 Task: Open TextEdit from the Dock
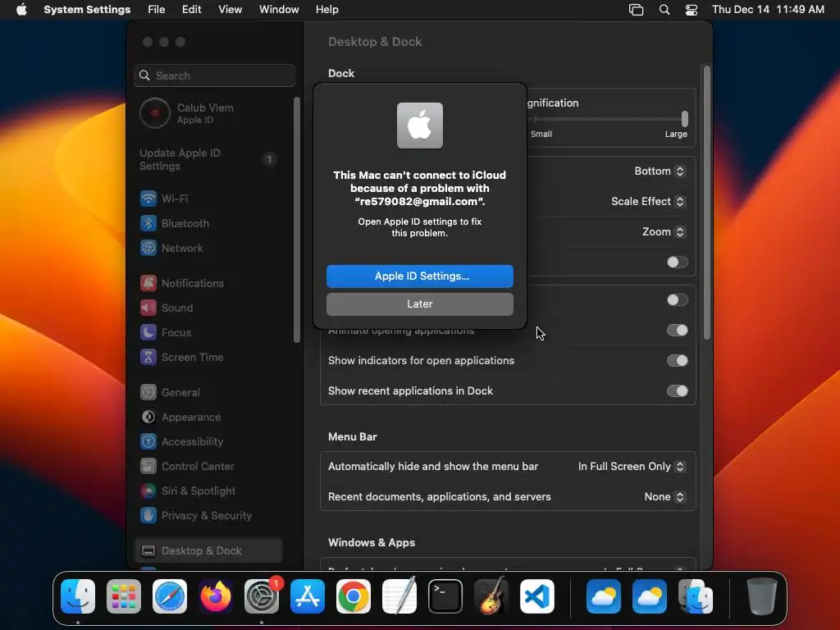399,596
